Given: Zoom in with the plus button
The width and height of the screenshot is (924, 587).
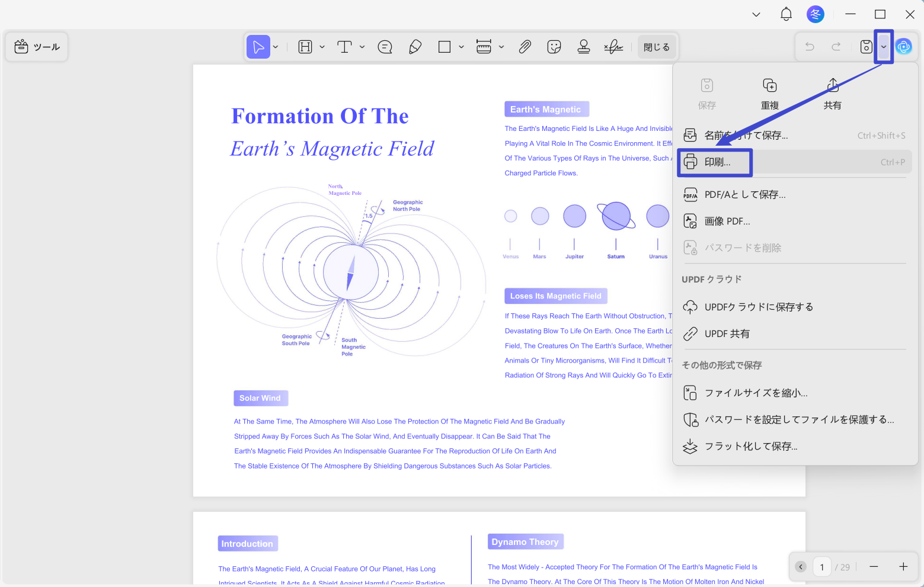Looking at the screenshot, I should 903,567.
